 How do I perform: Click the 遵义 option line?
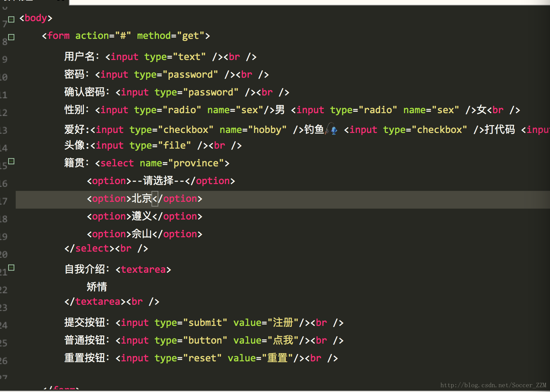(144, 216)
